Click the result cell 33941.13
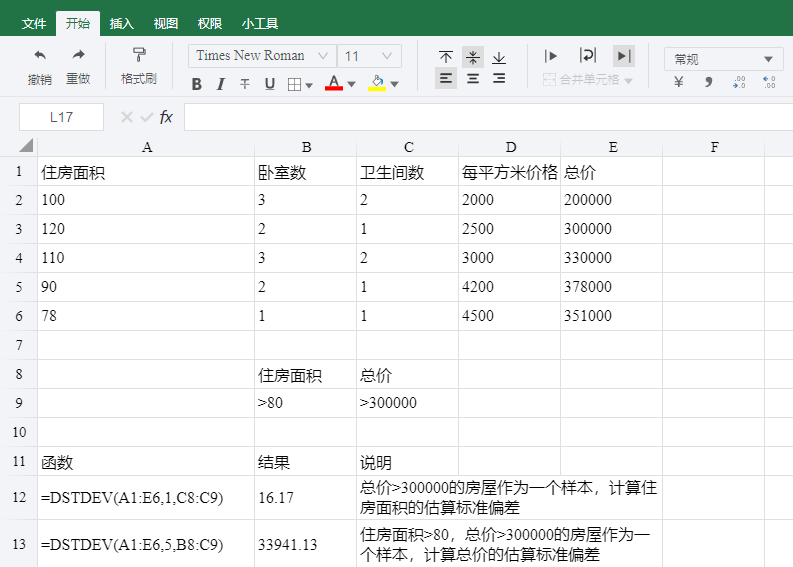Screen dimensions: 793x567 click(305, 544)
